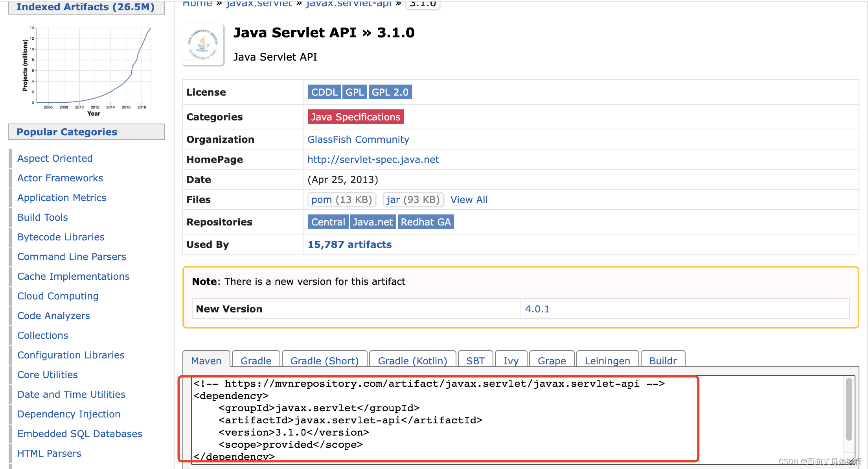Open new version 4.0.1 link
868x469 pixels.
pyautogui.click(x=537, y=309)
